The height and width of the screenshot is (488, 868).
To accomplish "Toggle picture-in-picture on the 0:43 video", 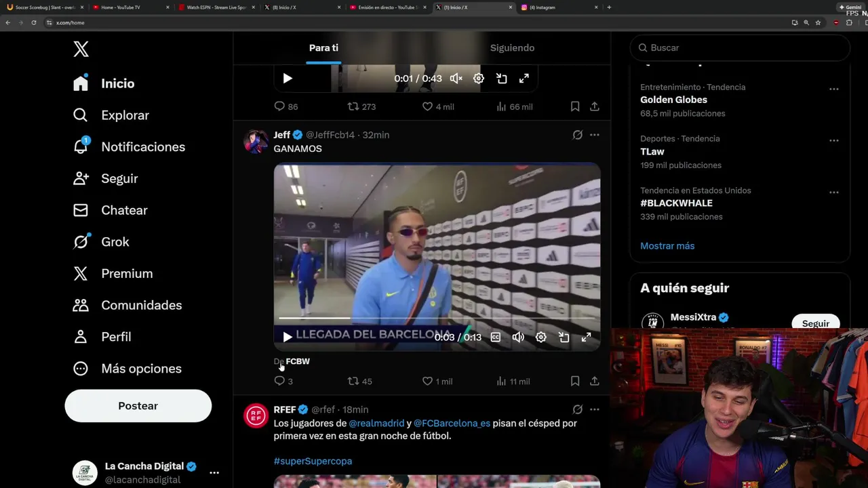I will [x=502, y=79].
